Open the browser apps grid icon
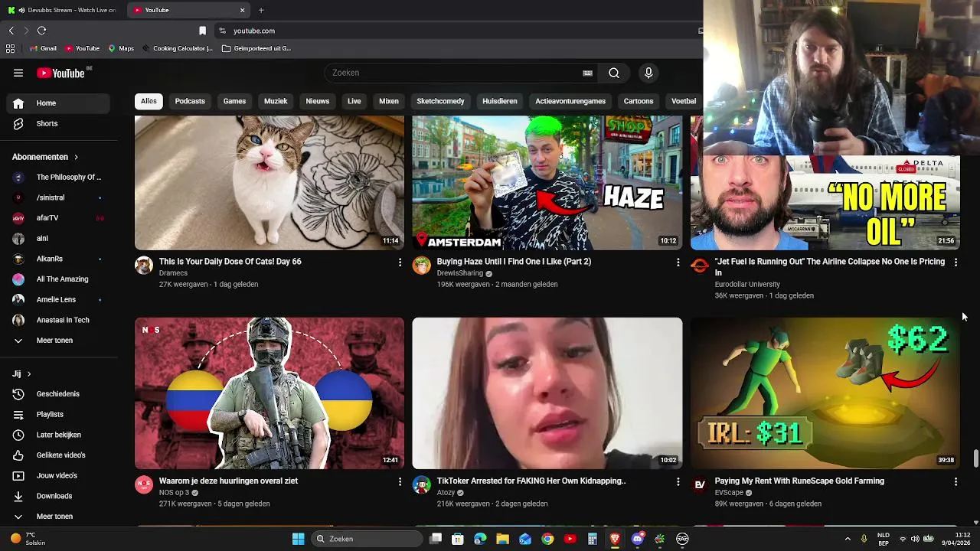 coord(10,48)
